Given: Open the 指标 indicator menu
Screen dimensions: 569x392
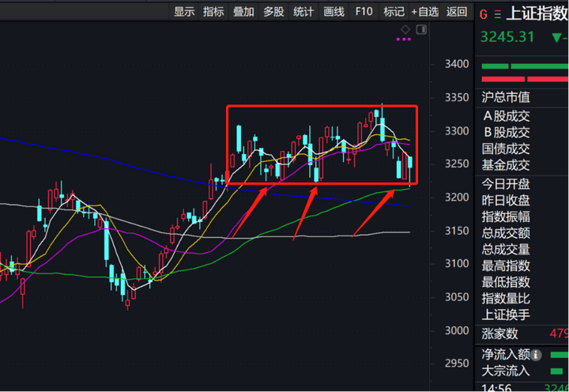Looking at the screenshot, I should tap(213, 12).
